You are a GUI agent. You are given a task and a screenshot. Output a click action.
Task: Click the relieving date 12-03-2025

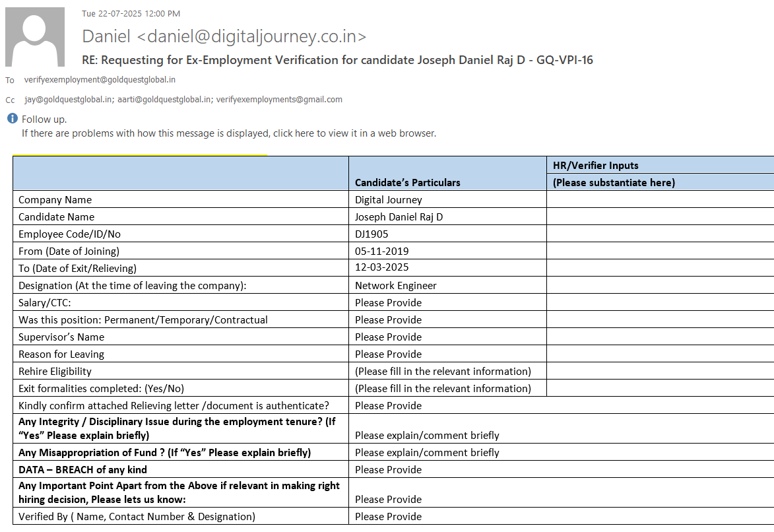[x=382, y=267]
